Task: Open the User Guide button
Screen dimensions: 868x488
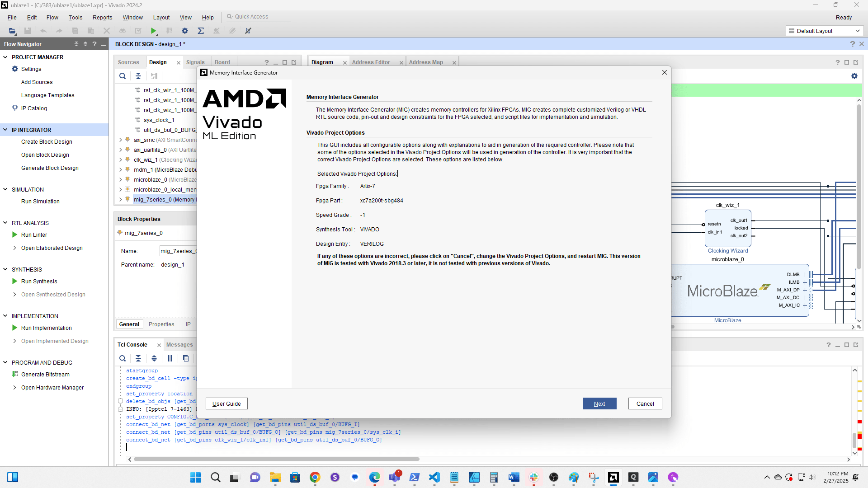Action: pyautogui.click(x=226, y=404)
